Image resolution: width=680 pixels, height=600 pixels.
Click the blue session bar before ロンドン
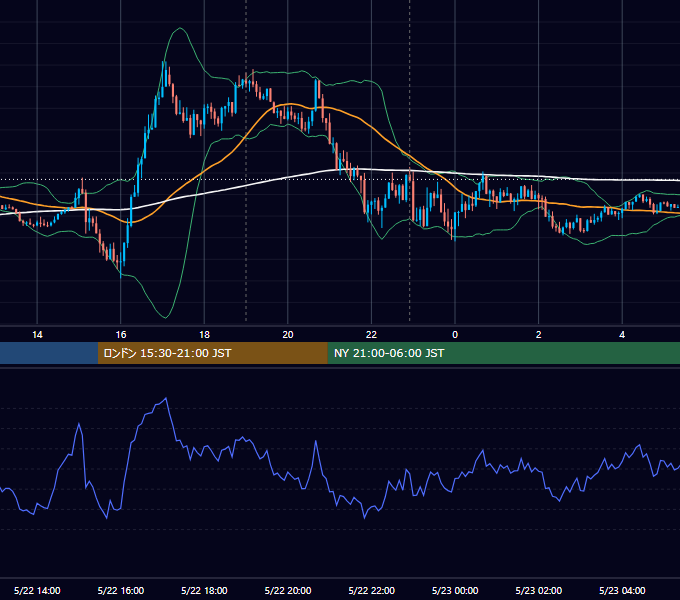[49, 353]
